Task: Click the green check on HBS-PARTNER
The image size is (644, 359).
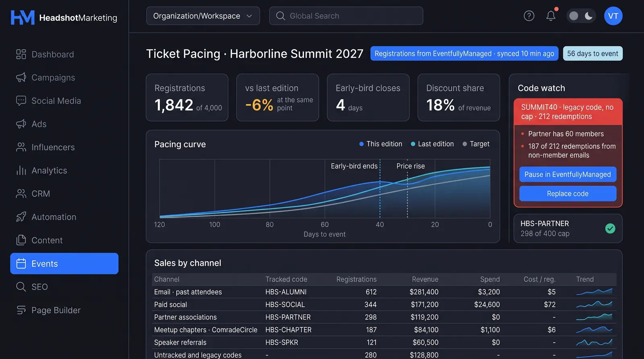Action: point(610,228)
